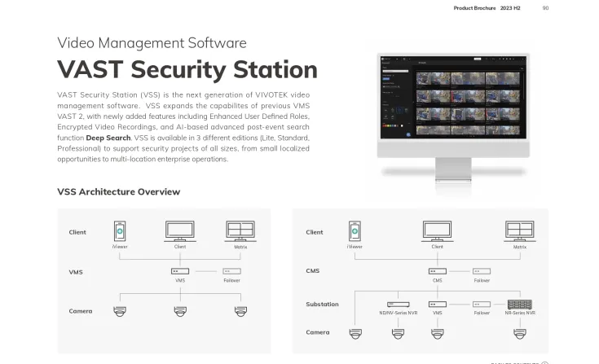Click the leftmost camera in CMS diagram
This screenshot has height=364, width=599.
coord(355,334)
